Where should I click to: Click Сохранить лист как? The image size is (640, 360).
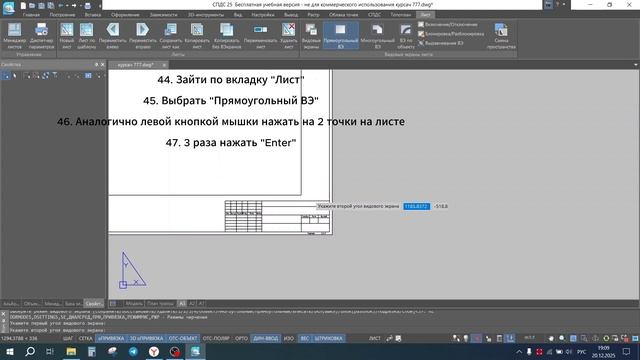(170, 36)
